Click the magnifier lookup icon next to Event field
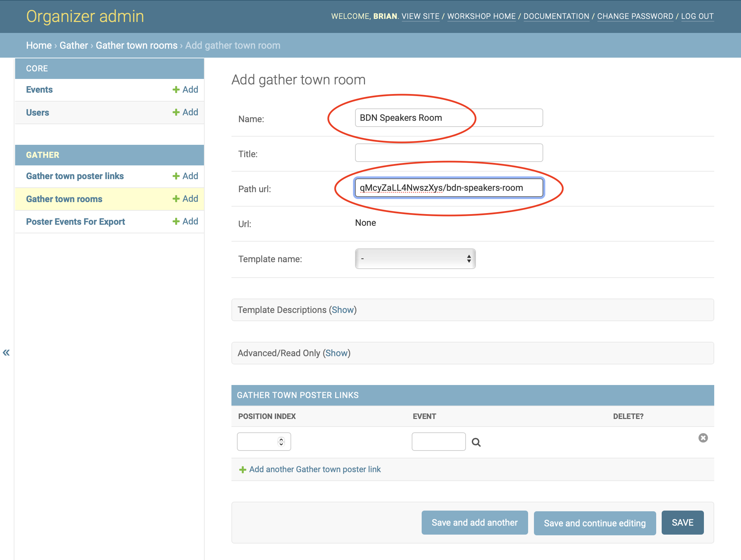The height and width of the screenshot is (560, 741). click(476, 442)
